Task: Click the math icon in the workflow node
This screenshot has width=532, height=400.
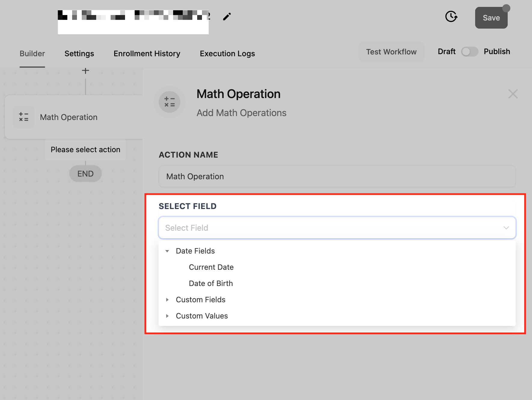Action: click(x=24, y=117)
